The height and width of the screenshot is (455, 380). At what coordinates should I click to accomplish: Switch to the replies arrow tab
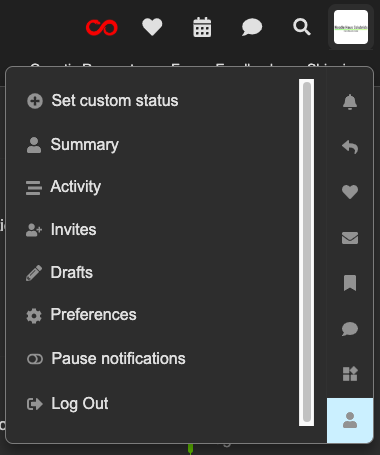(350, 147)
